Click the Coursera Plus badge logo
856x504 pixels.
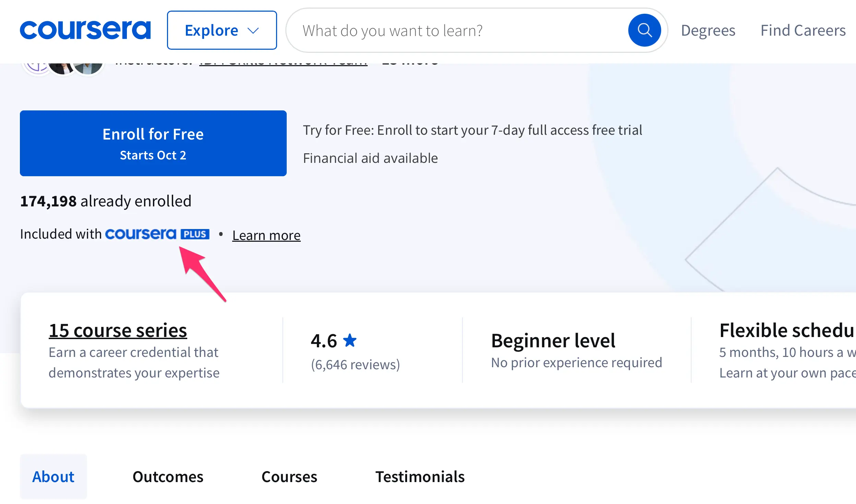(x=157, y=234)
